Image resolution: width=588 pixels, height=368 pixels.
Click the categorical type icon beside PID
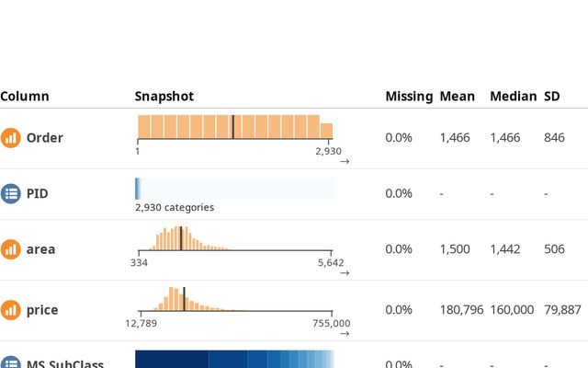10,193
